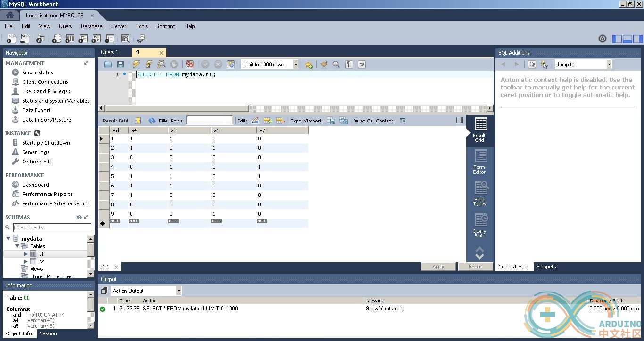
Task: Execute current statement lightning cursor icon
Action: (149, 65)
